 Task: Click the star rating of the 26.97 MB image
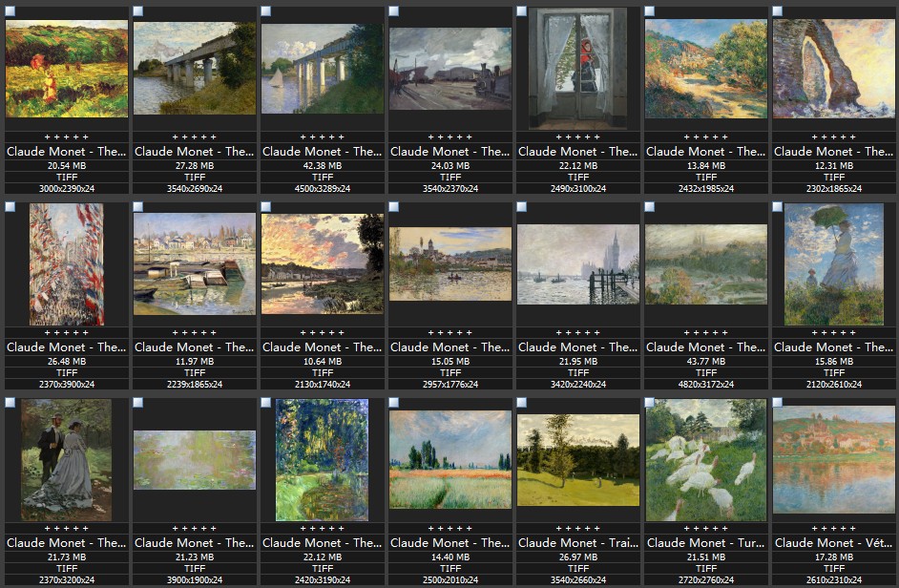tap(578, 528)
